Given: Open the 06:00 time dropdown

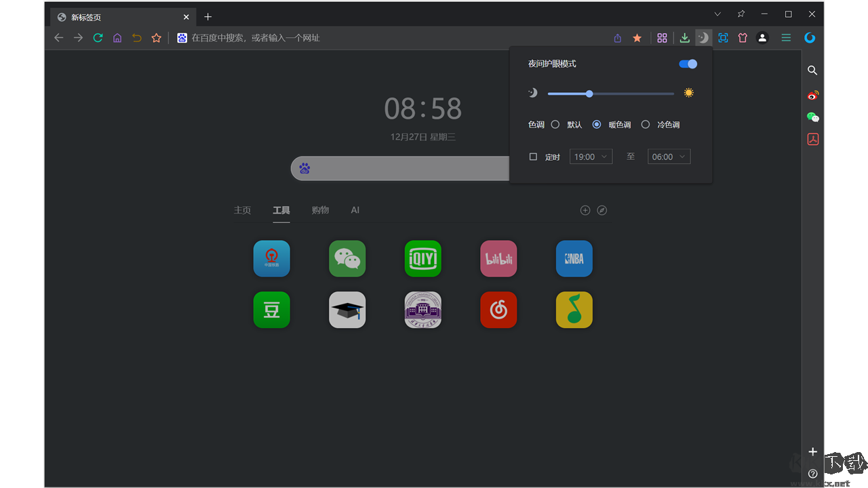Looking at the screenshot, I should [x=669, y=156].
